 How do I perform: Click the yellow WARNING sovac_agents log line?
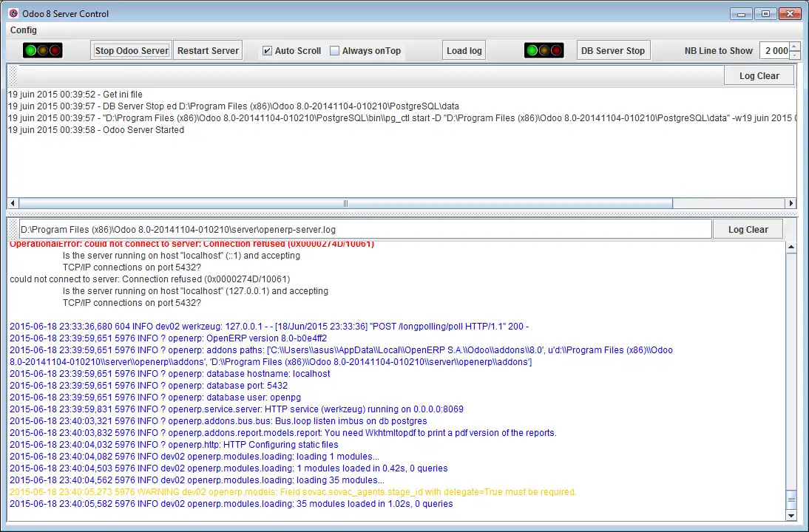pyautogui.click(x=293, y=492)
